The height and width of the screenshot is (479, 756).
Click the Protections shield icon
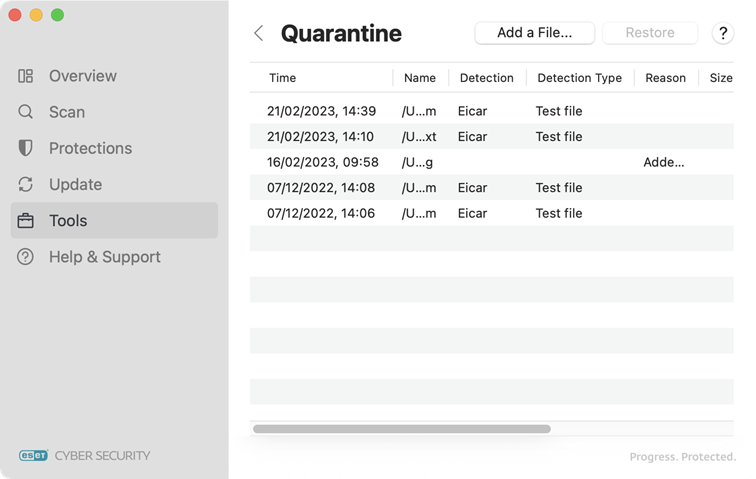(x=26, y=148)
